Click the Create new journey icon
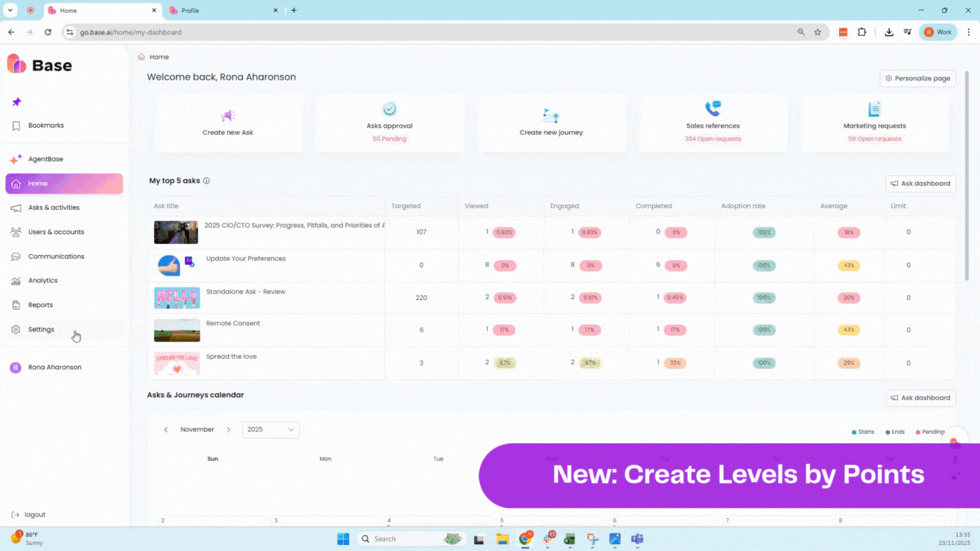This screenshot has height=551, width=980. point(550,116)
